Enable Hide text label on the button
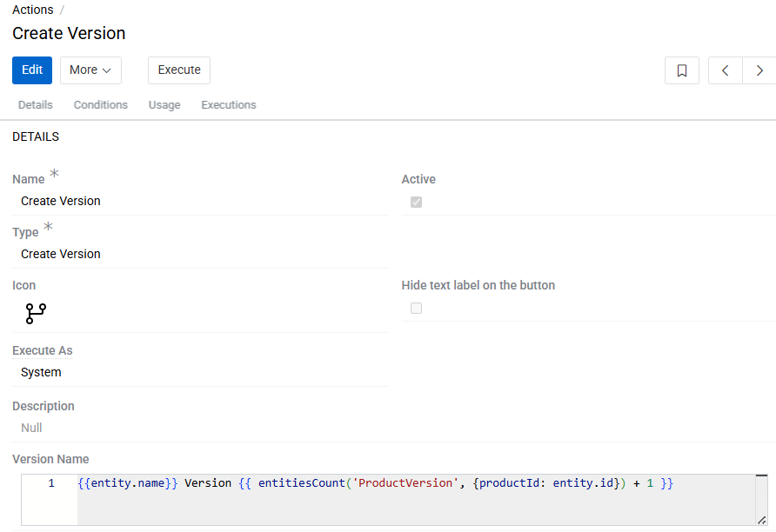The image size is (776, 532). coord(416,308)
